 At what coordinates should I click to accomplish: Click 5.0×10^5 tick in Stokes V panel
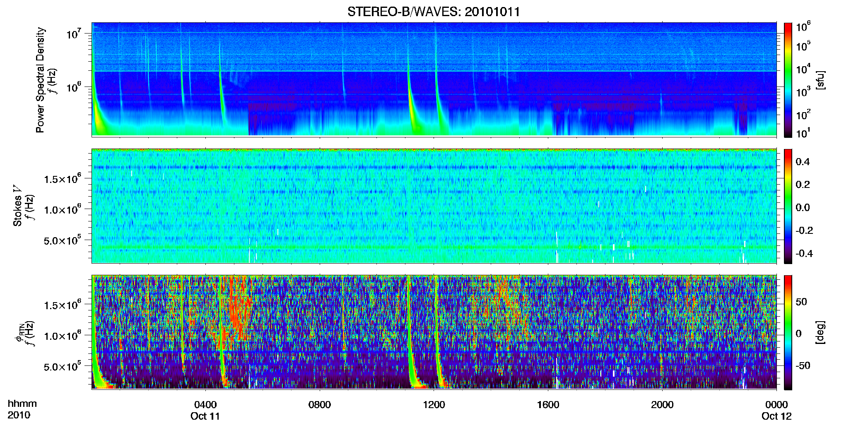[x=62, y=240]
